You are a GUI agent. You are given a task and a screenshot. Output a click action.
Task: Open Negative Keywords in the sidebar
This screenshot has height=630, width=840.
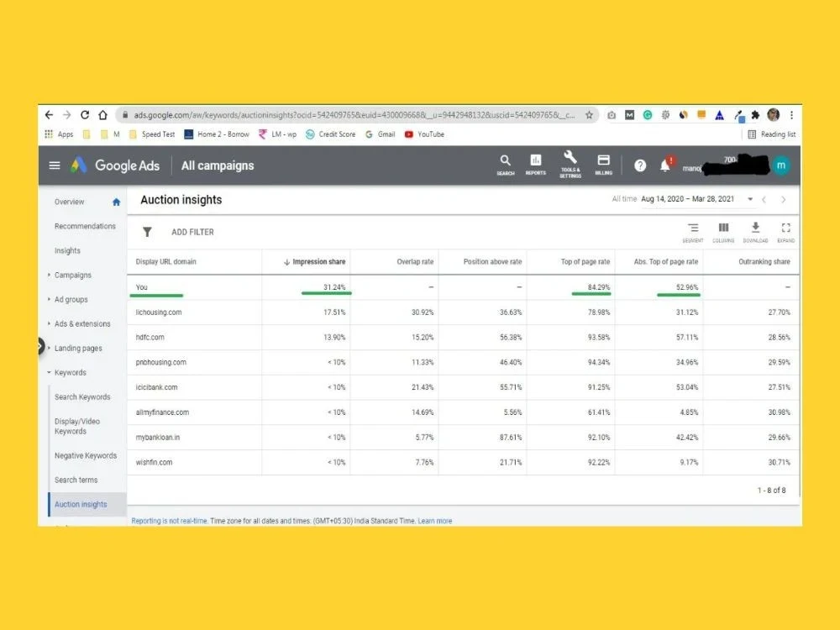[x=86, y=455]
